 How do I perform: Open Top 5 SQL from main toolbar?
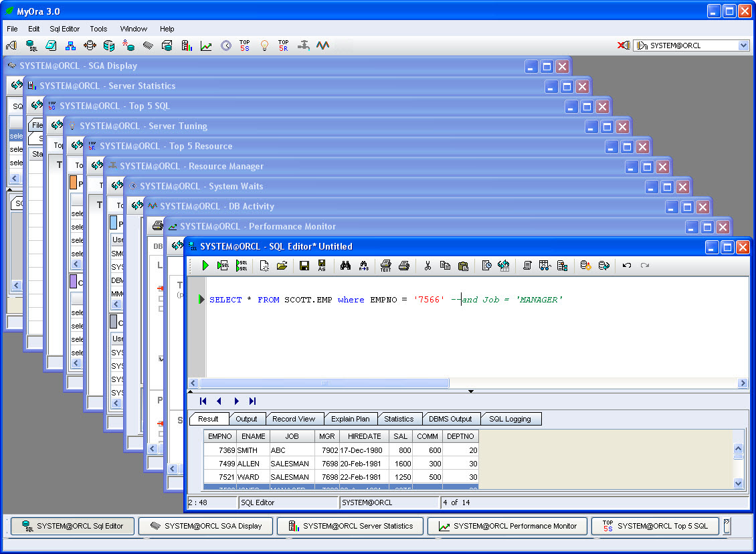pos(245,45)
